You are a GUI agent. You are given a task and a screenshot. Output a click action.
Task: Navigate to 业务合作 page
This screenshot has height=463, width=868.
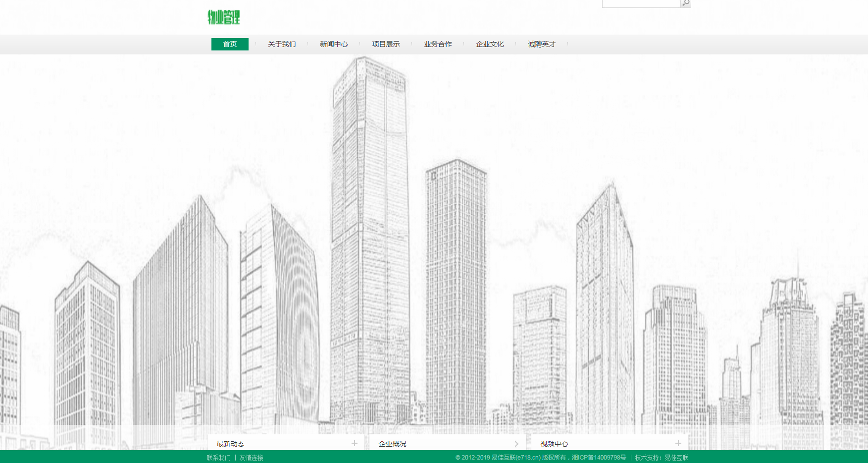pos(438,44)
